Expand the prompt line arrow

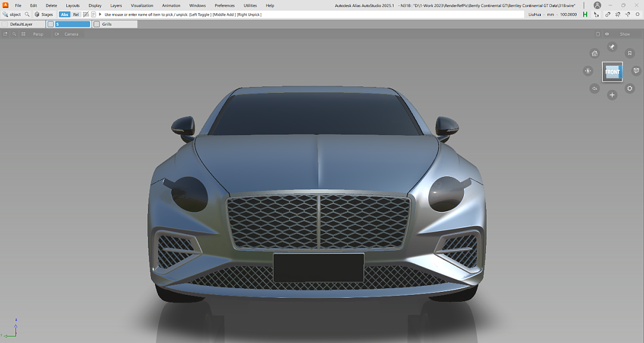100,14
